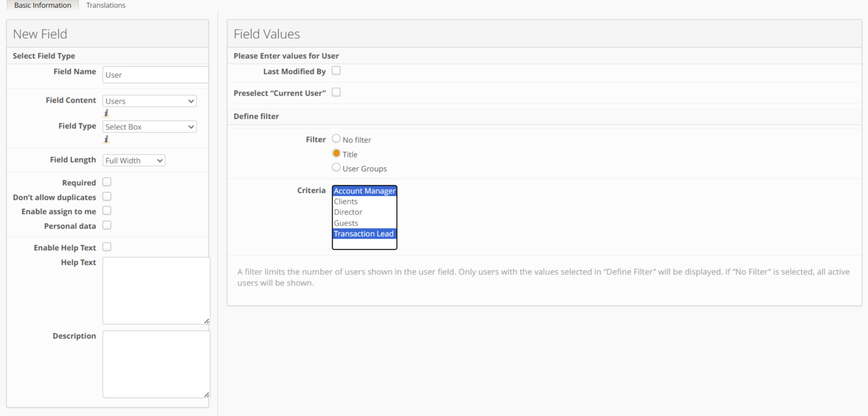Focus the Help Text textarea
The height and width of the screenshot is (416, 868).
click(156, 291)
